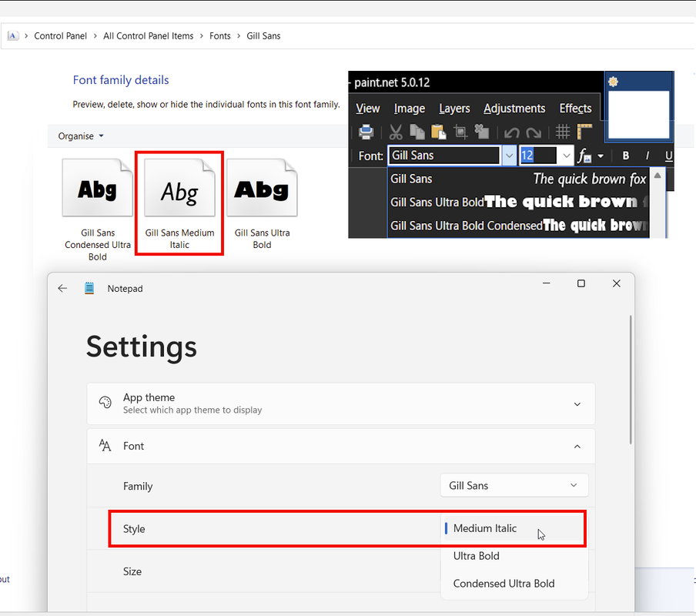The width and height of the screenshot is (696, 616).
Task: Choose Gill Sans Ultra Bold Condensed font
Action: pyautogui.click(x=518, y=226)
